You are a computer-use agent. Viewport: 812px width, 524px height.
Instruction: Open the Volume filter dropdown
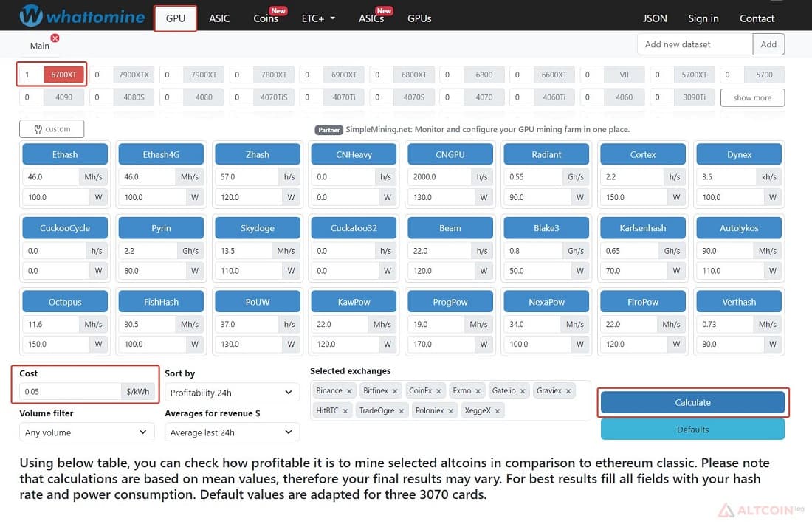tap(86, 432)
